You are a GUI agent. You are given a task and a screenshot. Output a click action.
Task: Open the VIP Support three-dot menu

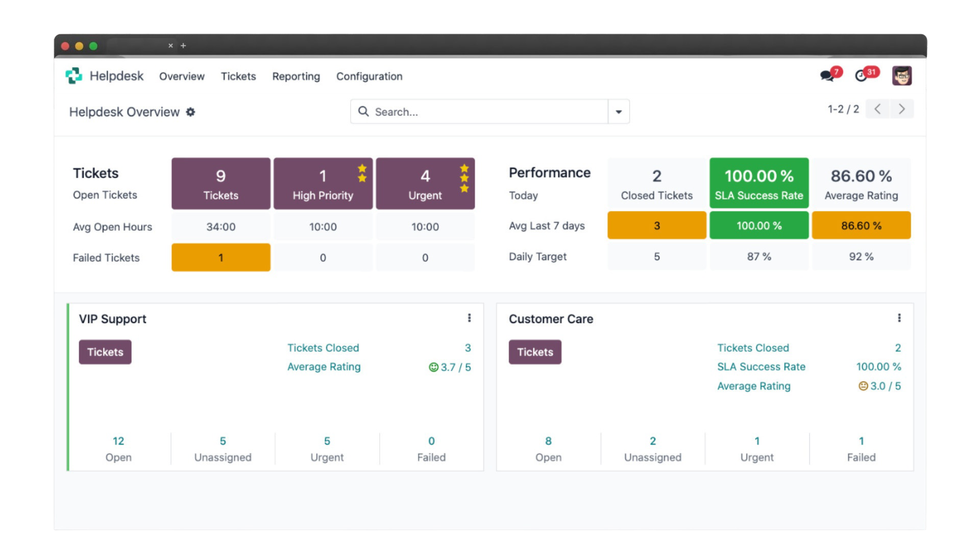[469, 318]
